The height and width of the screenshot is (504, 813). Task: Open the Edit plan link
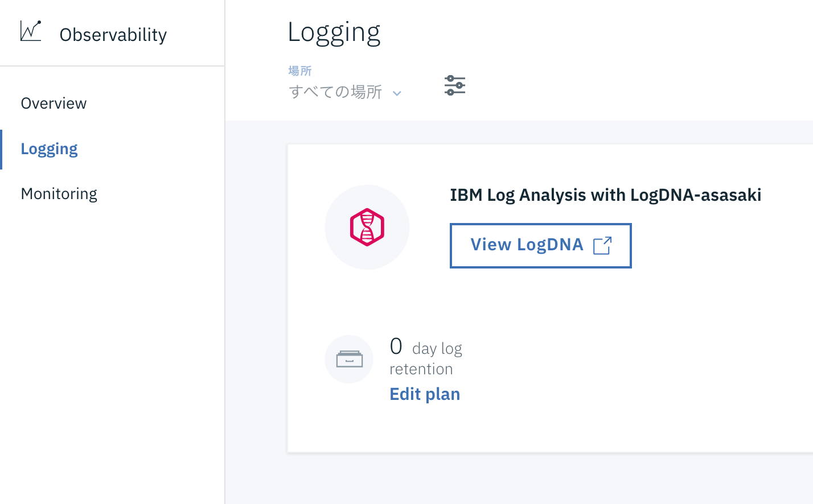click(x=424, y=394)
